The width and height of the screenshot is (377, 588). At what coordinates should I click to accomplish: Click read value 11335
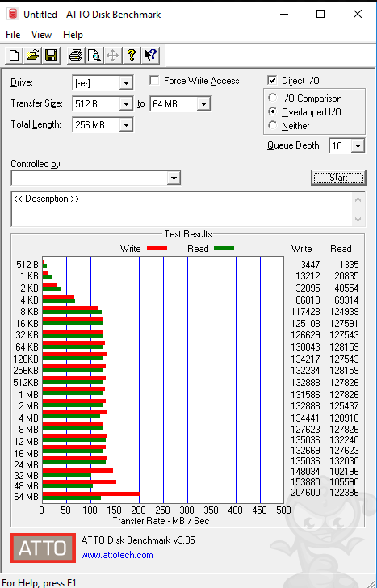[x=346, y=265]
